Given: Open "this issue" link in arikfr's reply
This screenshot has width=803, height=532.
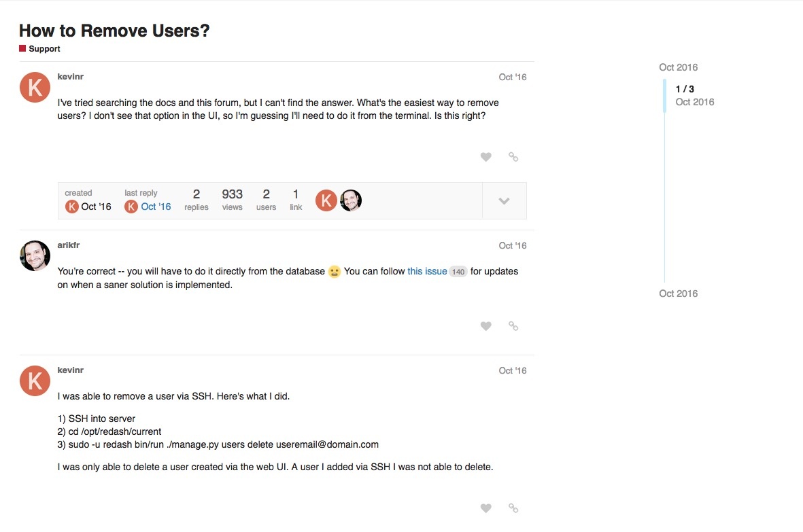Looking at the screenshot, I should click(x=427, y=271).
